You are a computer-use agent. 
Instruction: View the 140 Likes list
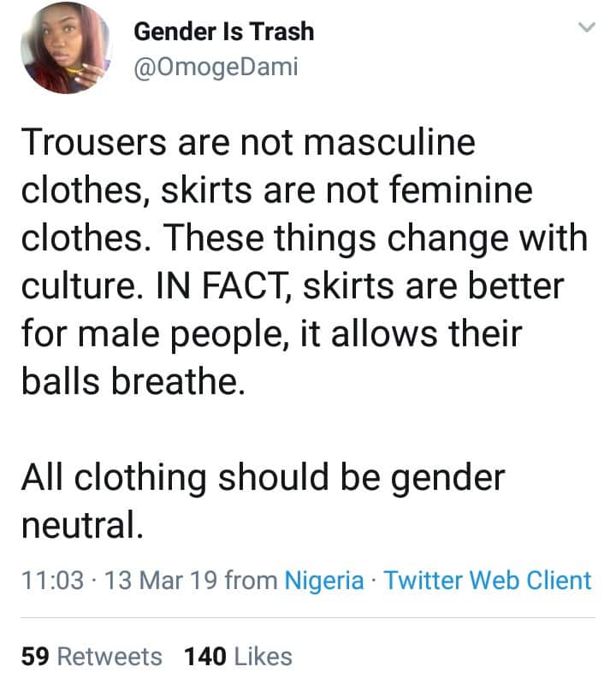coord(238,657)
